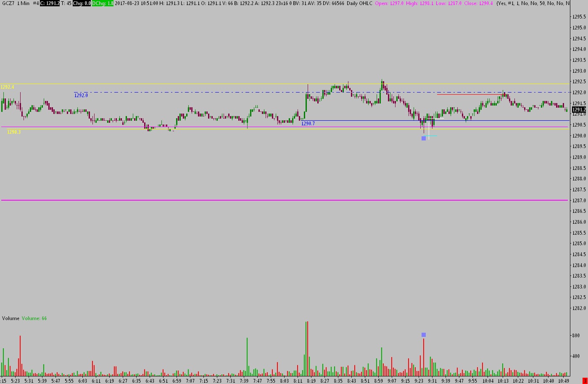This screenshot has height=384, width=588.
Task: Click 1289.0 on the price axis
Action: click(x=579, y=157)
